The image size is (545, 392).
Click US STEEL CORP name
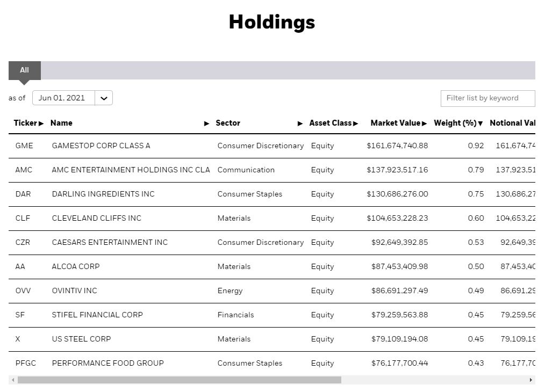pyautogui.click(x=81, y=339)
